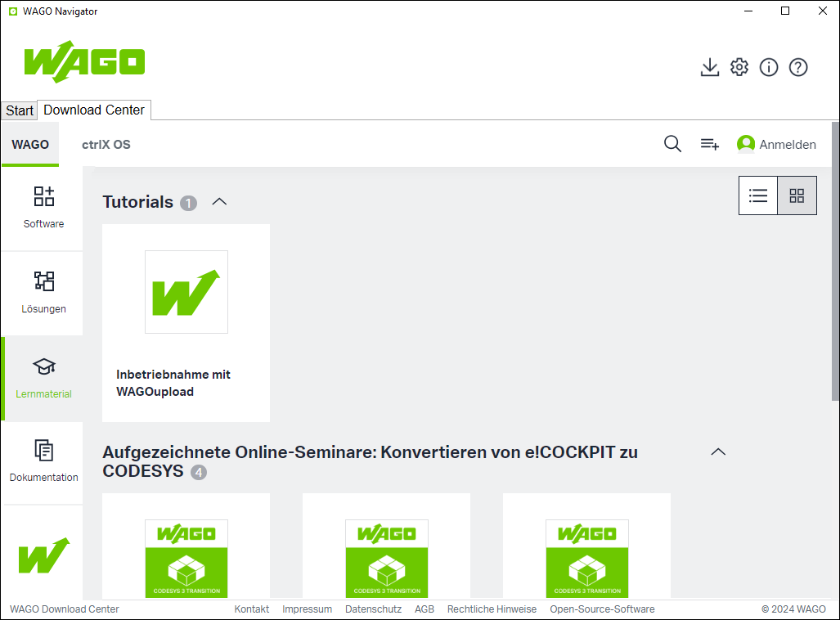The height and width of the screenshot is (620, 840).
Task: Click the add-to-list icon
Action: pos(709,145)
